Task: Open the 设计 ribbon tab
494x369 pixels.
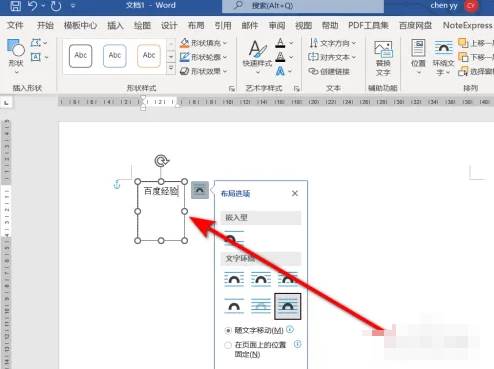Action: tap(169, 25)
